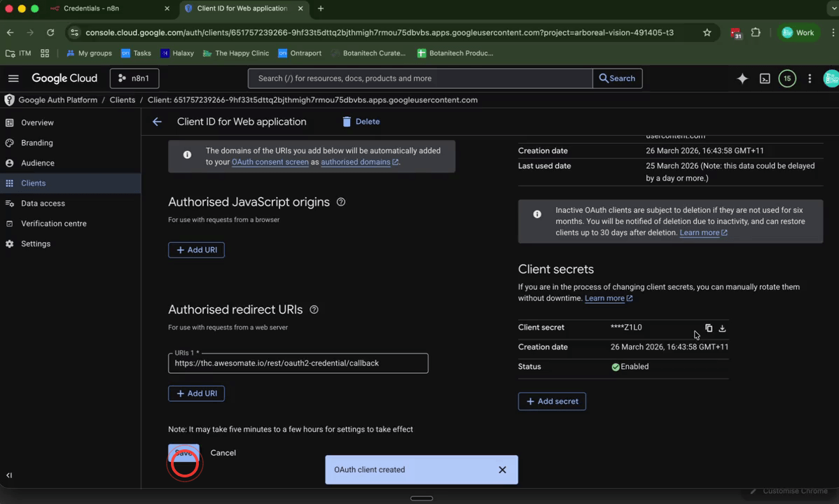This screenshot has height=504, width=839.
Task: Open the My groups bookmark
Action: click(89, 53)
